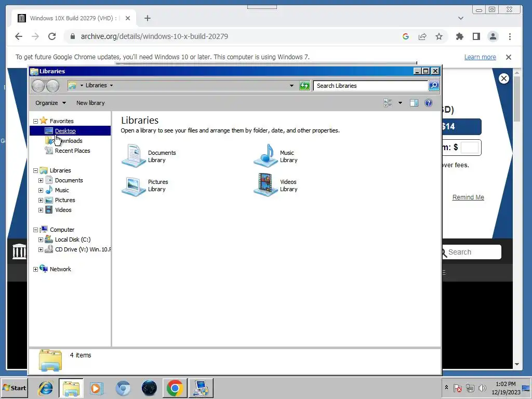The image size is (532, 399).
Task: Click the volume speaker tray icon
Action: coord(482,388)
